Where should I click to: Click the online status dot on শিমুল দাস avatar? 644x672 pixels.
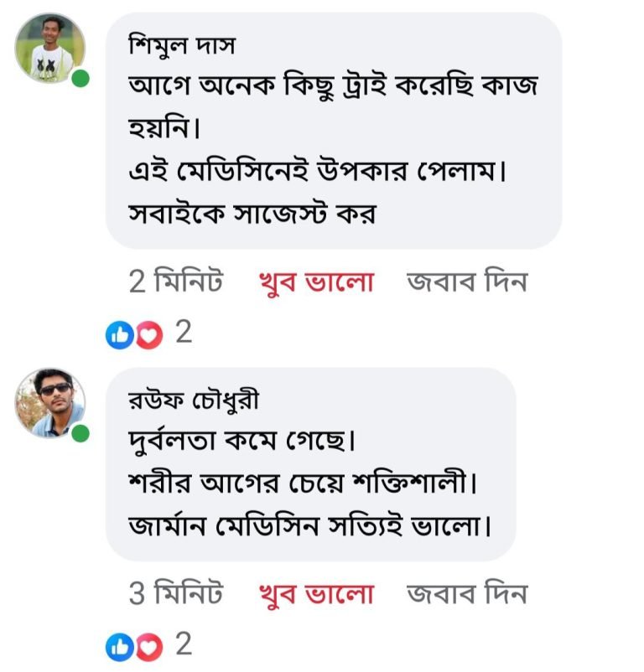coord(80,80)
